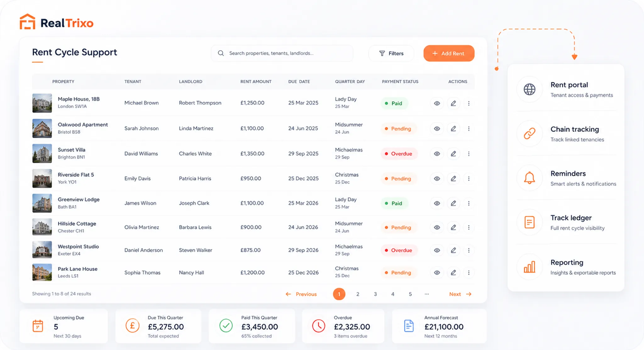
Task: Open more options for Maple House, 18B
Action: click(469, 103)
